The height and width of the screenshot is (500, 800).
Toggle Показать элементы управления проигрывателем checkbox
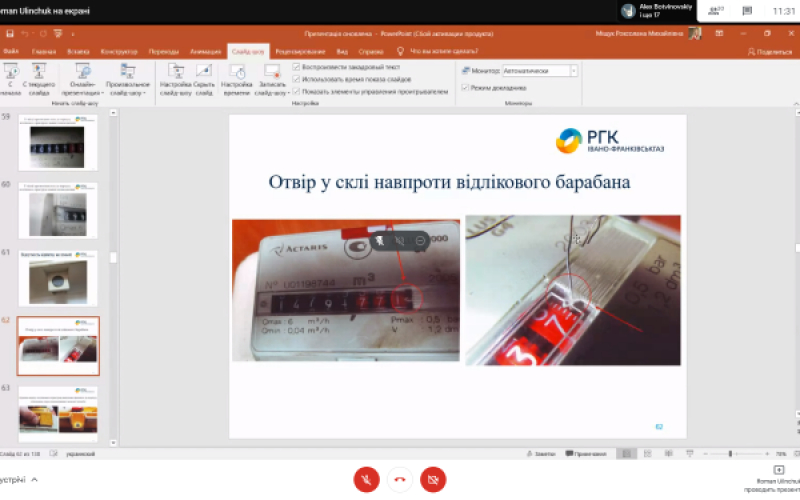296,91
